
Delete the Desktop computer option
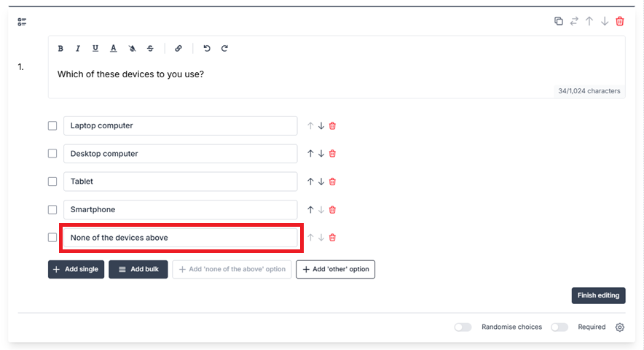(x=333, y=153)
